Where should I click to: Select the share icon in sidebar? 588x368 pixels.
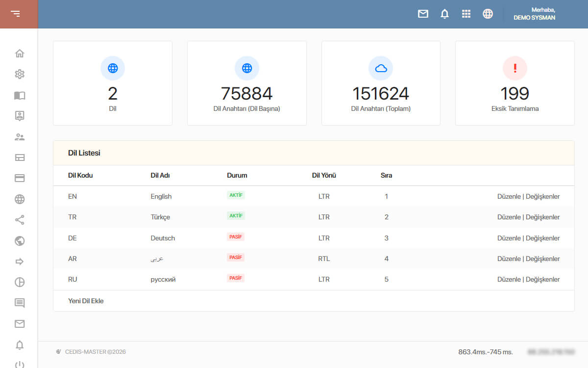coord(20,220)
